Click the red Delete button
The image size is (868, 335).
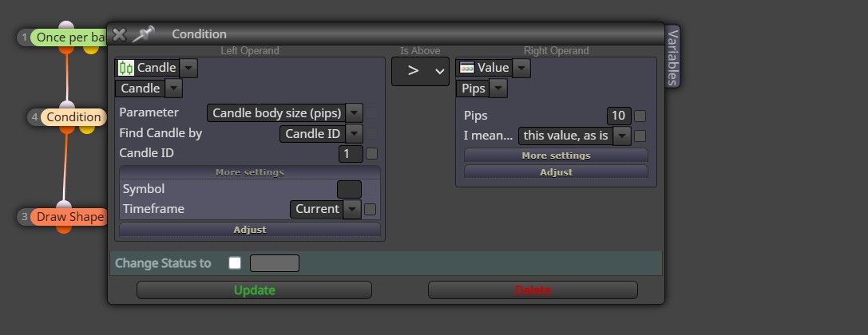533,290
